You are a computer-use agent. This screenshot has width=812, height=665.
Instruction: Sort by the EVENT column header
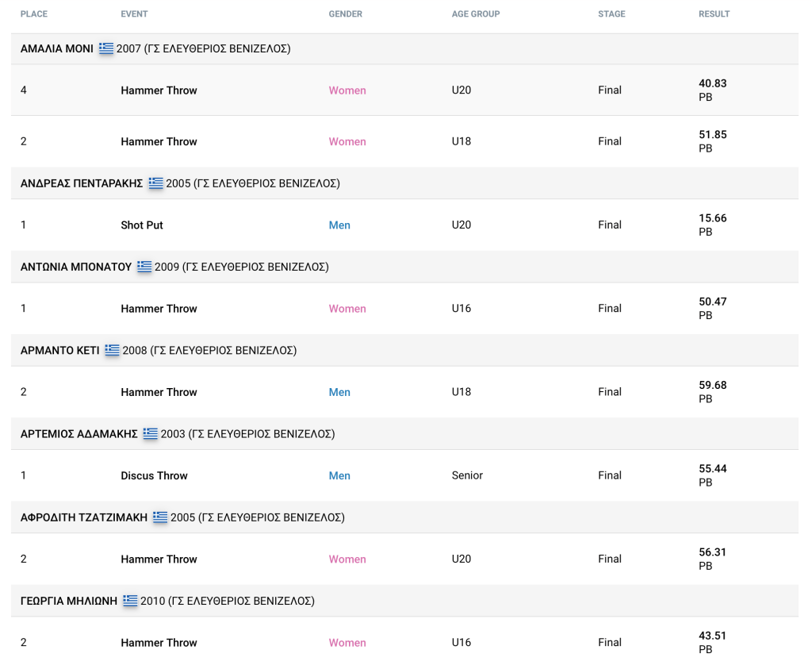pyautogui.click(x=134, y=14)
